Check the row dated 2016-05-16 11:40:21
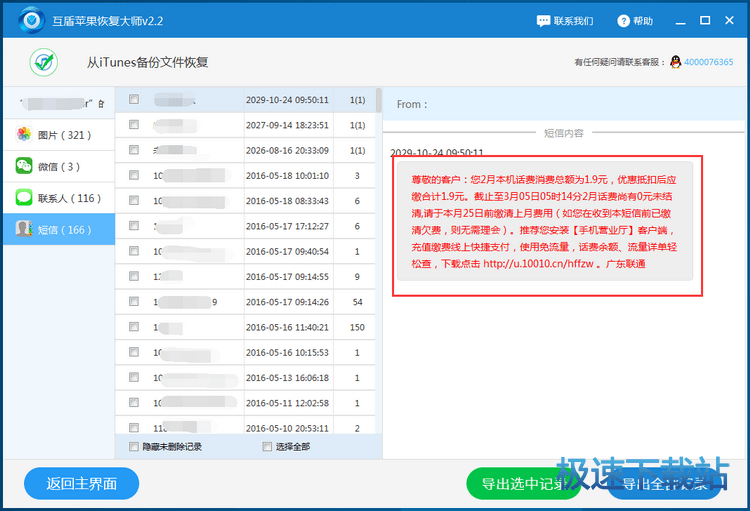Image resolution: width=750 pixels, height=511 pixels. [x=134, y=327]
